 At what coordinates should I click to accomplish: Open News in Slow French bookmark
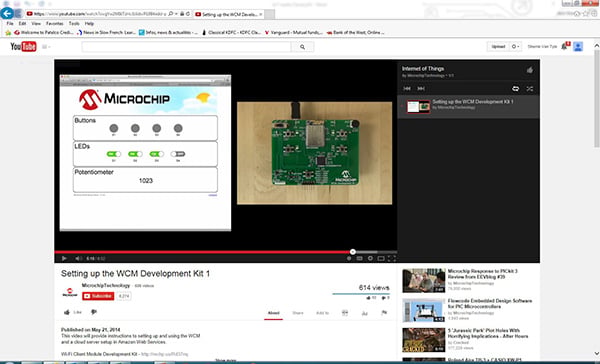click(x=106, y=33)
